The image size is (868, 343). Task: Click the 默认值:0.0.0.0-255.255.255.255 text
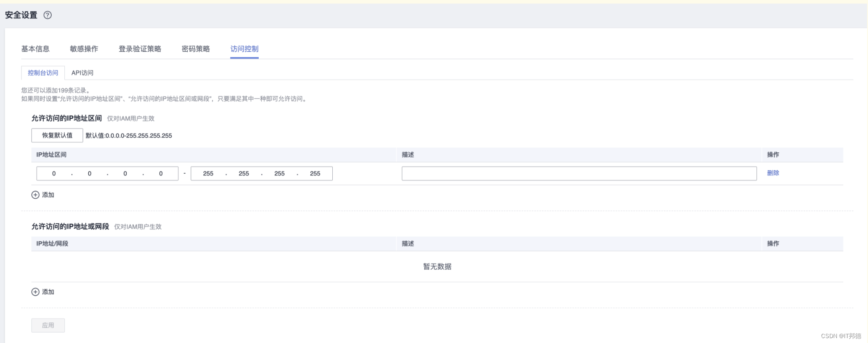click(x=129, y=135)
